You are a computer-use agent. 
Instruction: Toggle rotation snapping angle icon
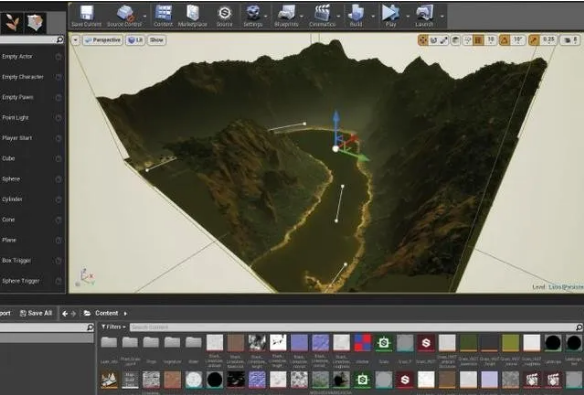click(x=505, y=40)
